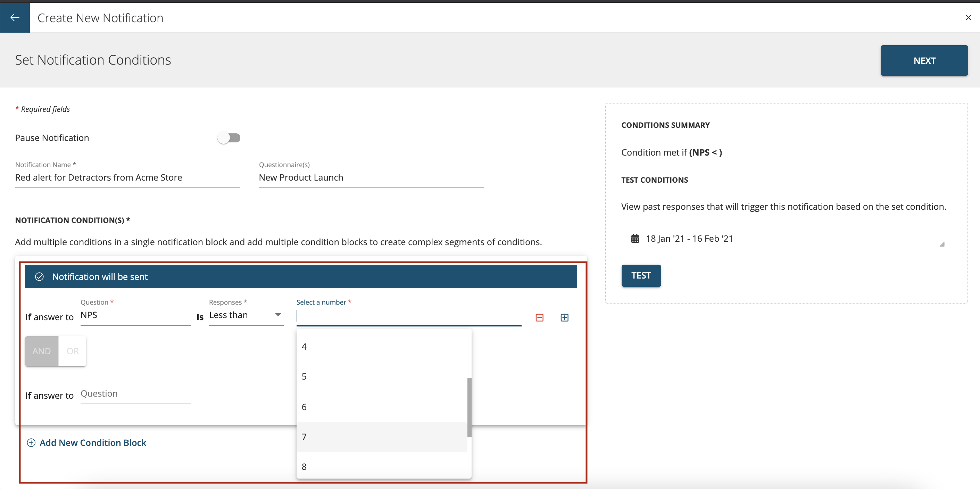Click the back arrow icon
The image size is (980, 489).
(x=15, y=17)
